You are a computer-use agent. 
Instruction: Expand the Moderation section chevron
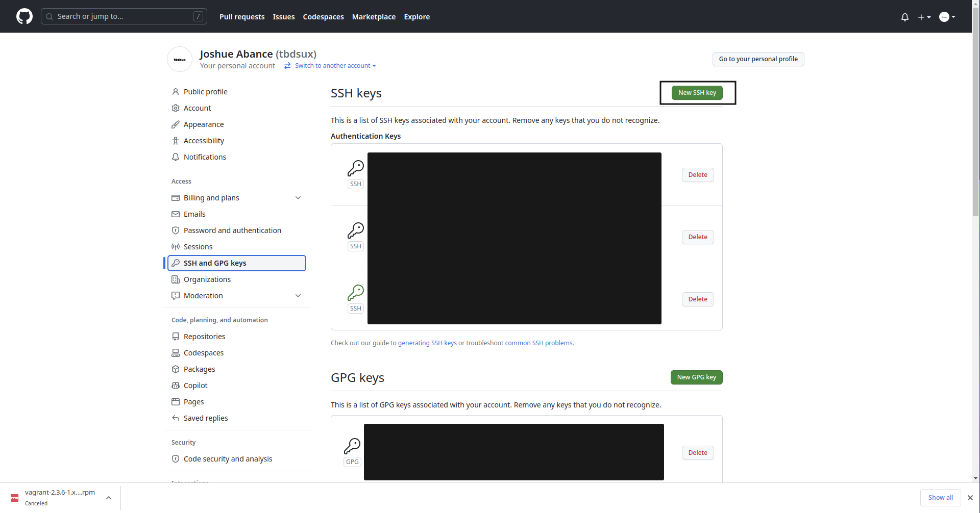point(298,296)
